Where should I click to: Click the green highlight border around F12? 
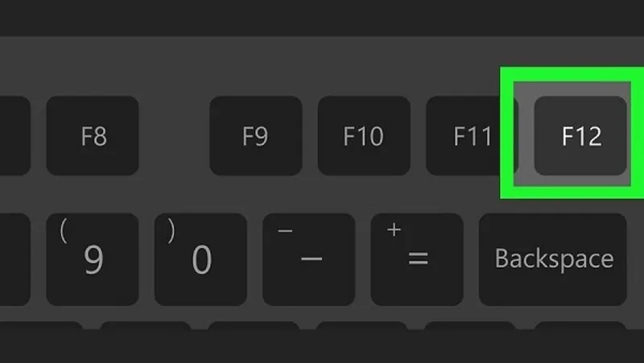coord(572,74)
